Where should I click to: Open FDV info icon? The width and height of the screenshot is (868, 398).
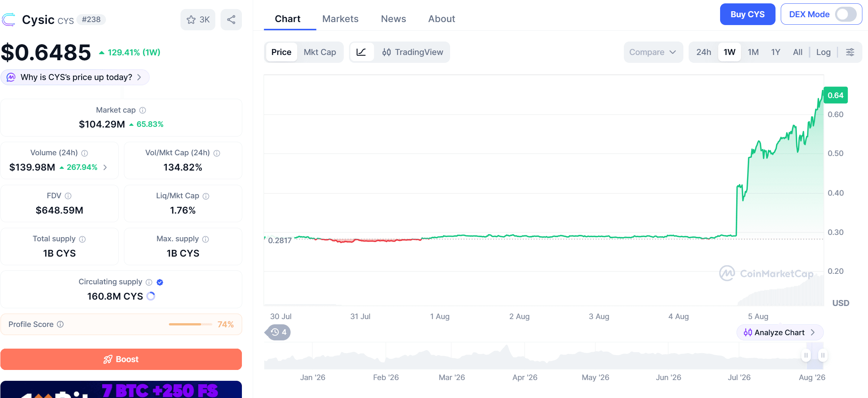coord(68,196)
